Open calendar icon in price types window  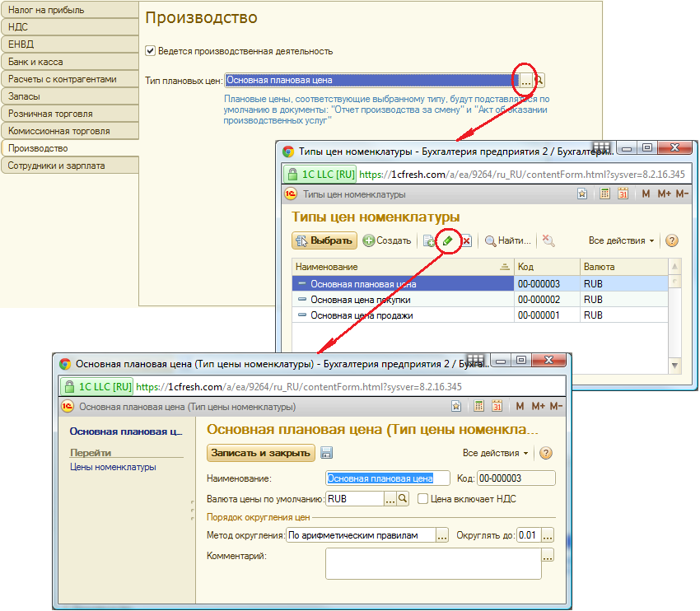pyautogui.click(x=623, y=194)
